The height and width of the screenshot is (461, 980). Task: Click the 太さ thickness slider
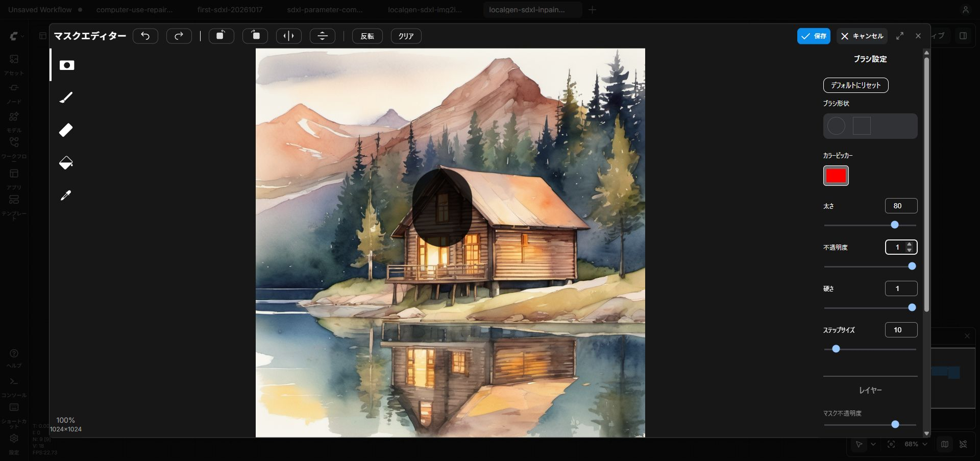click(x=870, y=225)
